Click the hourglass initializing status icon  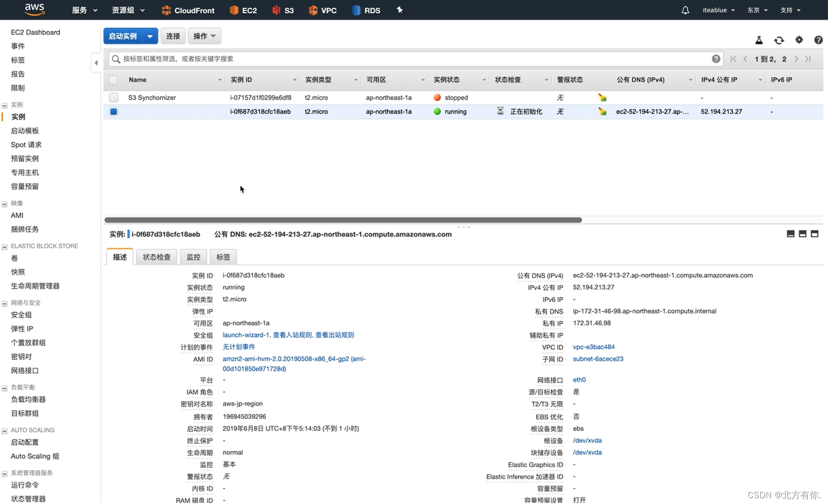(501, 111)
